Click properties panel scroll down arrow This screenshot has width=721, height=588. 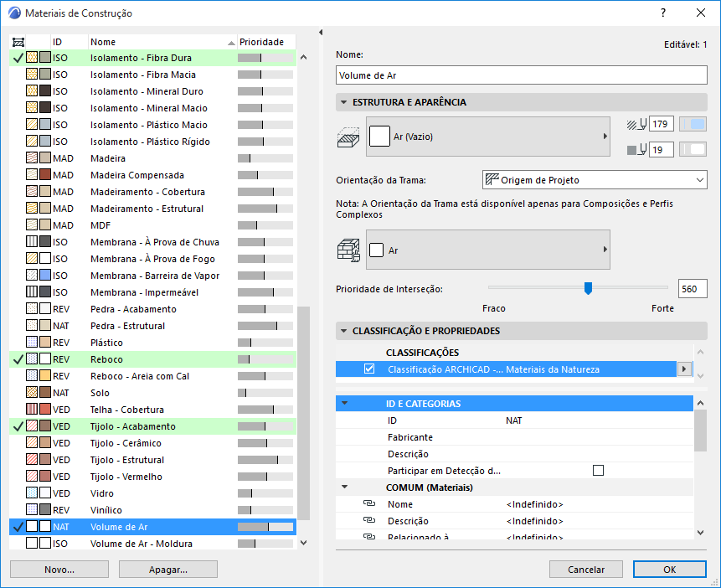[700, 533]
